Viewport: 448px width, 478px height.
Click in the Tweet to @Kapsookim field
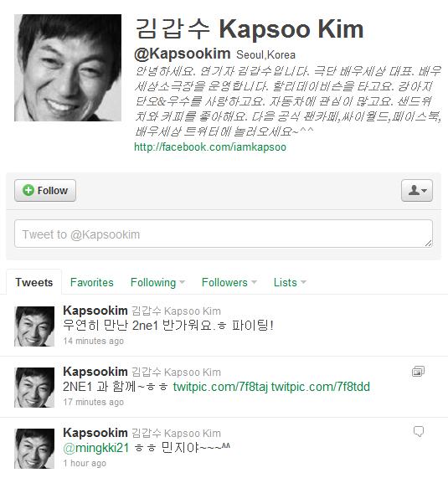tap(224, 234)
